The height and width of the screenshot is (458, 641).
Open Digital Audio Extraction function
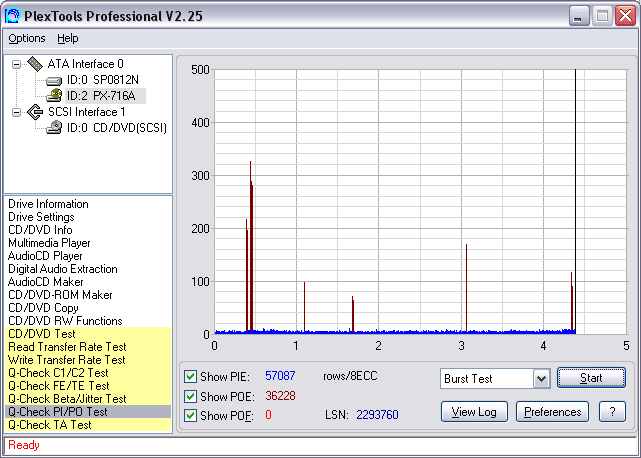pyautogui.click(x=63, y=269)
